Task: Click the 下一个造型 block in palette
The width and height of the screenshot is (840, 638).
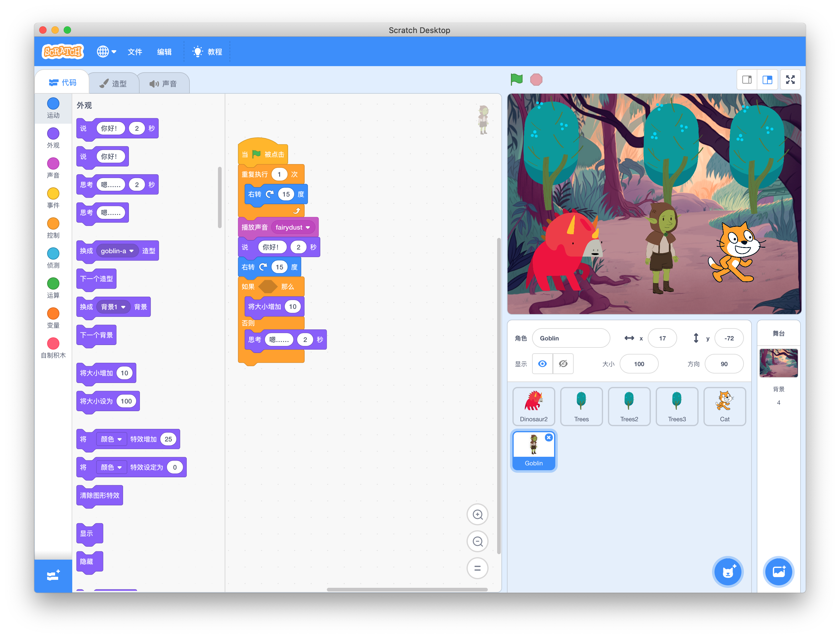Action: 96,279
